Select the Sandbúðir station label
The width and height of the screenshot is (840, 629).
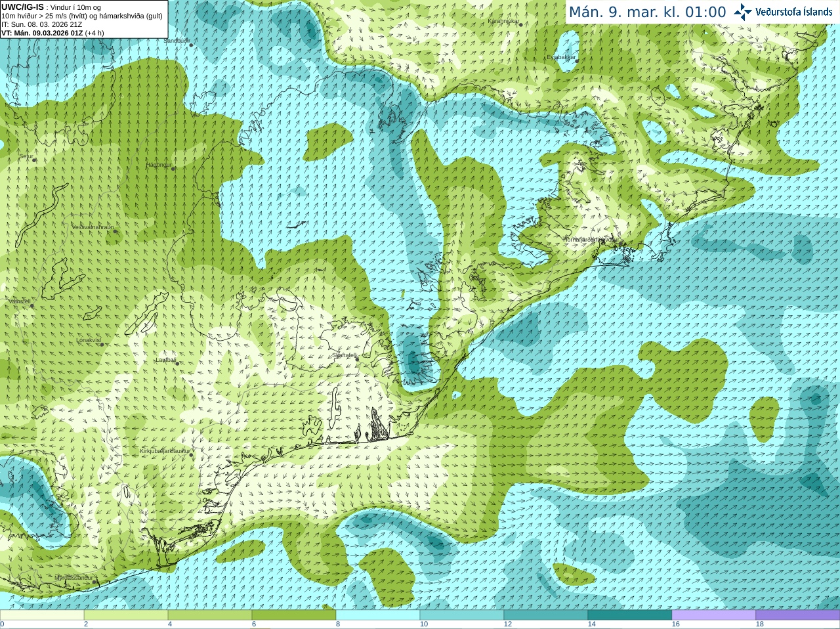(x=177, y=41)
